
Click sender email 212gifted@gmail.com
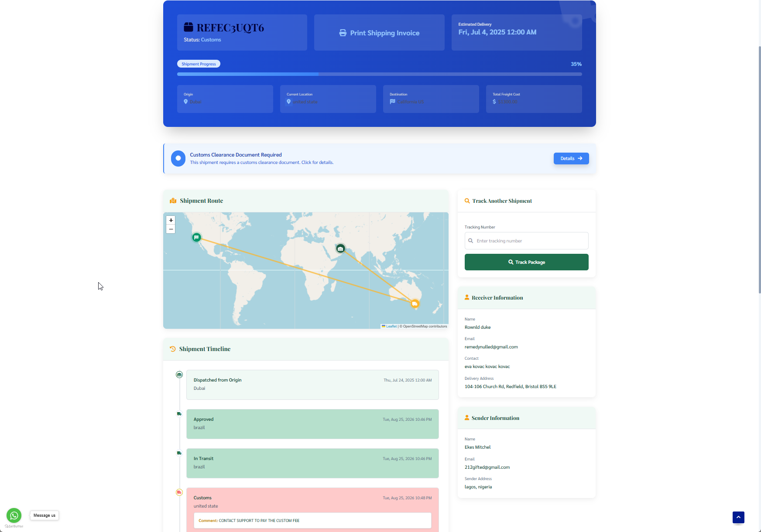coord(487,467)
